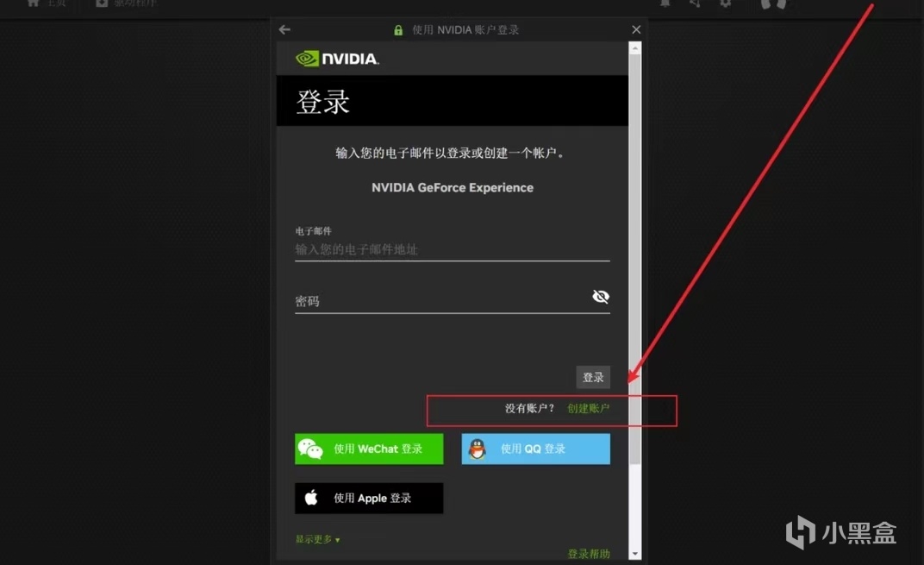Click the share icon in background window
The image size is (924, 565).
tap(696, 3)
